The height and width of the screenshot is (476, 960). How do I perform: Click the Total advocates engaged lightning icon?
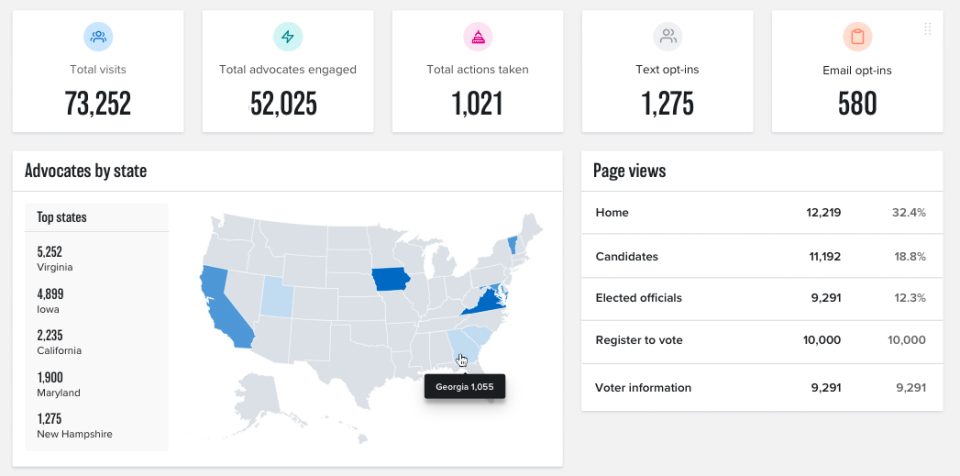click(288, 37)
